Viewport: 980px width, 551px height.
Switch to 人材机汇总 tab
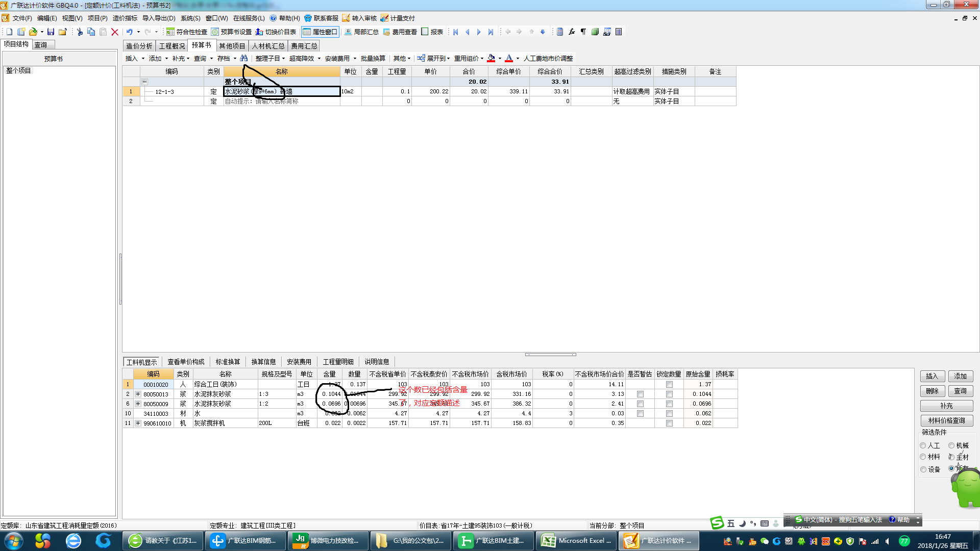coord(268,46)
